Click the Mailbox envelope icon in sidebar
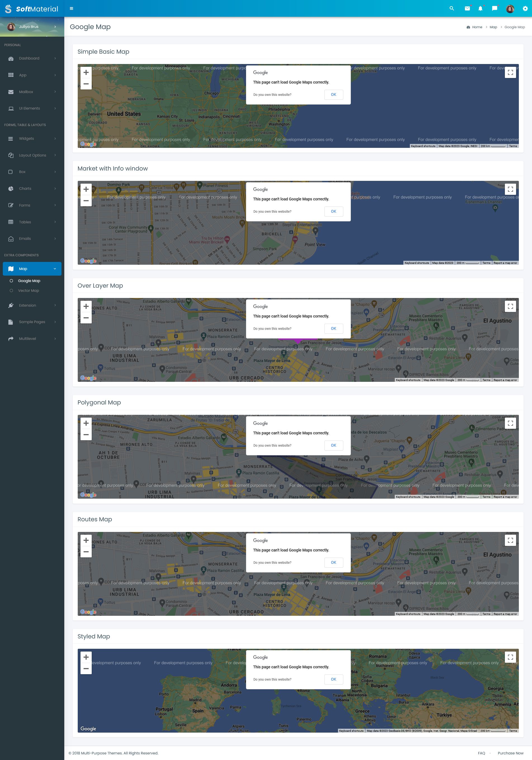Image resolution: width=532 pixels, height=760 pixels. [x=11, y=92]
